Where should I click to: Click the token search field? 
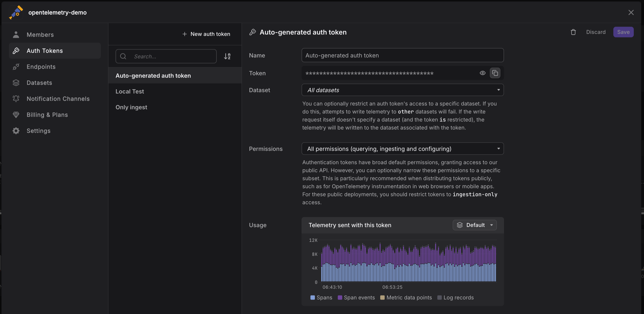(172, 56)
